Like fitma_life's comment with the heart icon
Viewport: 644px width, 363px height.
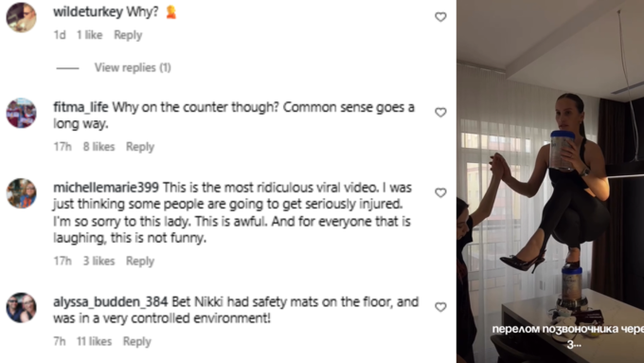[x=440, y=112]
